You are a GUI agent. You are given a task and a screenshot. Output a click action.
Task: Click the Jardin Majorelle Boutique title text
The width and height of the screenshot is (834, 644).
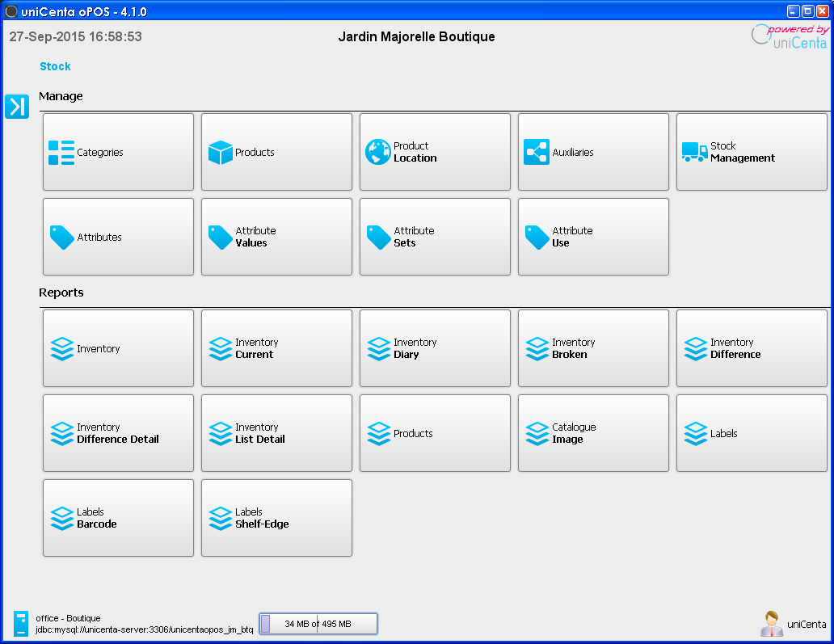416,36
